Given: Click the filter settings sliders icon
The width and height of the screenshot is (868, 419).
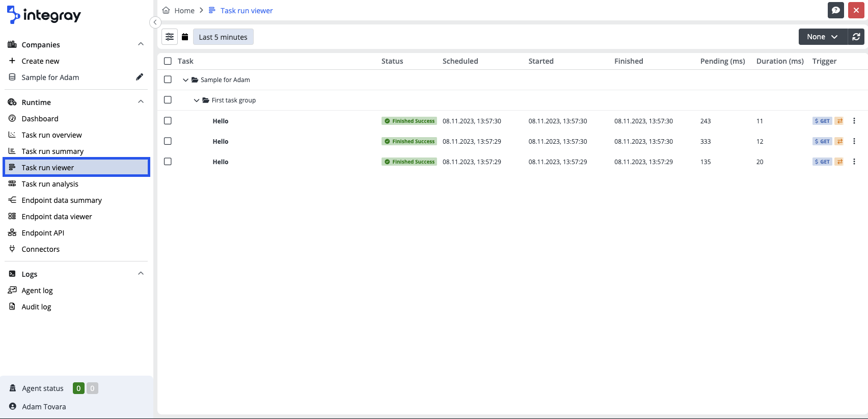Looking at the screenshot, I should [x=170, y=37].
